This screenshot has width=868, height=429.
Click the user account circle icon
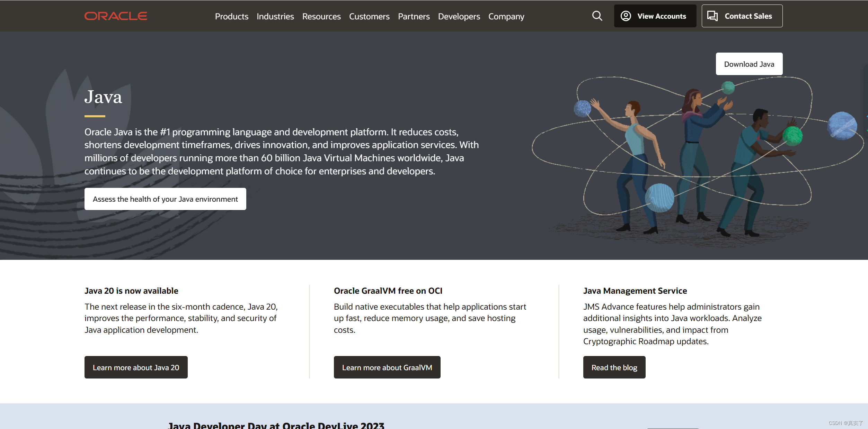[626, 16]
